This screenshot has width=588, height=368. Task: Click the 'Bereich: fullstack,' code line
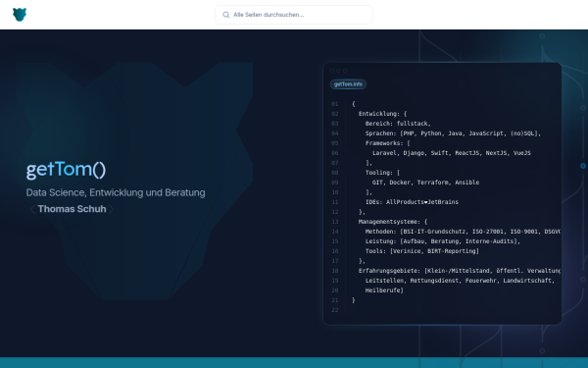coord(398,124)
